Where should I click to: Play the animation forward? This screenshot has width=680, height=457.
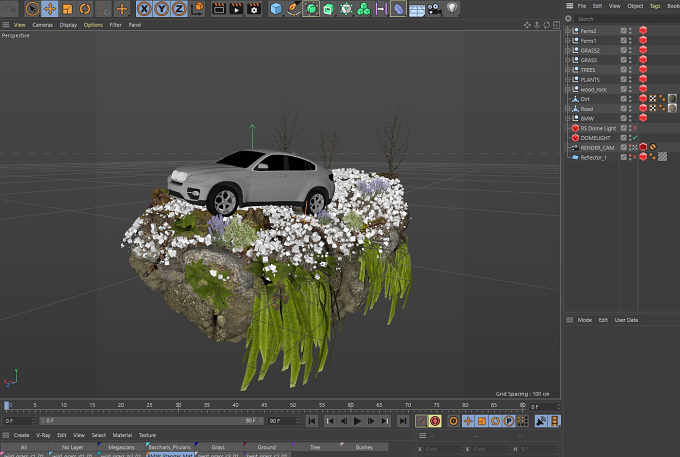pos(357,421)
